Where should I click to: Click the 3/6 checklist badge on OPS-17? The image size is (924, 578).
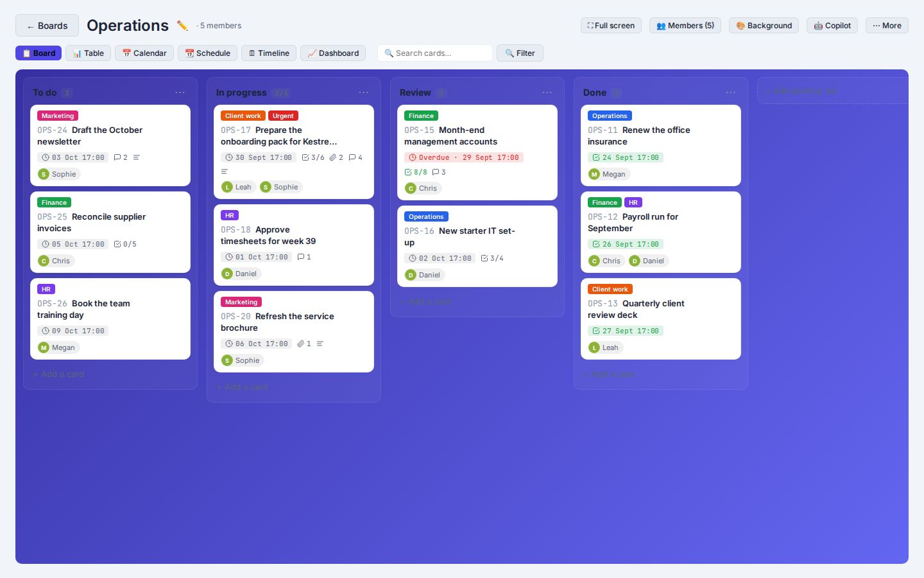point(313,157)
